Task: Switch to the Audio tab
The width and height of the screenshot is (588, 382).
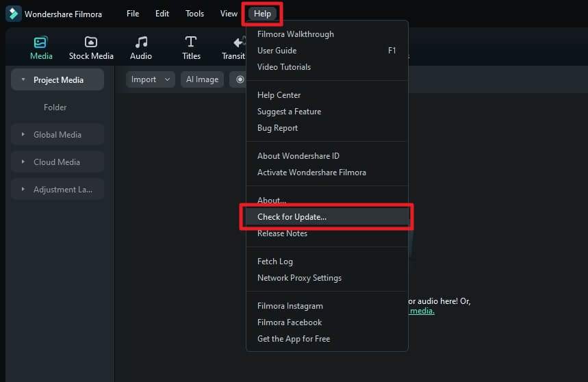Action: 141,48
